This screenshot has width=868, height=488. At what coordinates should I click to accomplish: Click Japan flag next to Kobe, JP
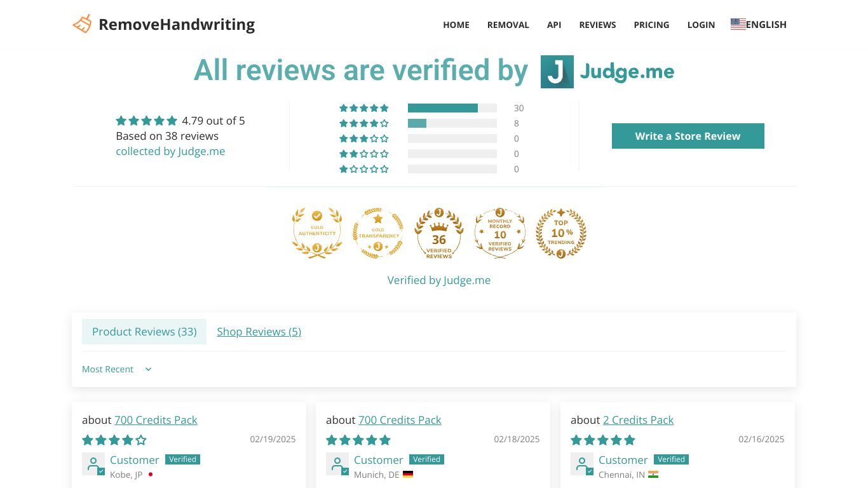click(151, 475)
